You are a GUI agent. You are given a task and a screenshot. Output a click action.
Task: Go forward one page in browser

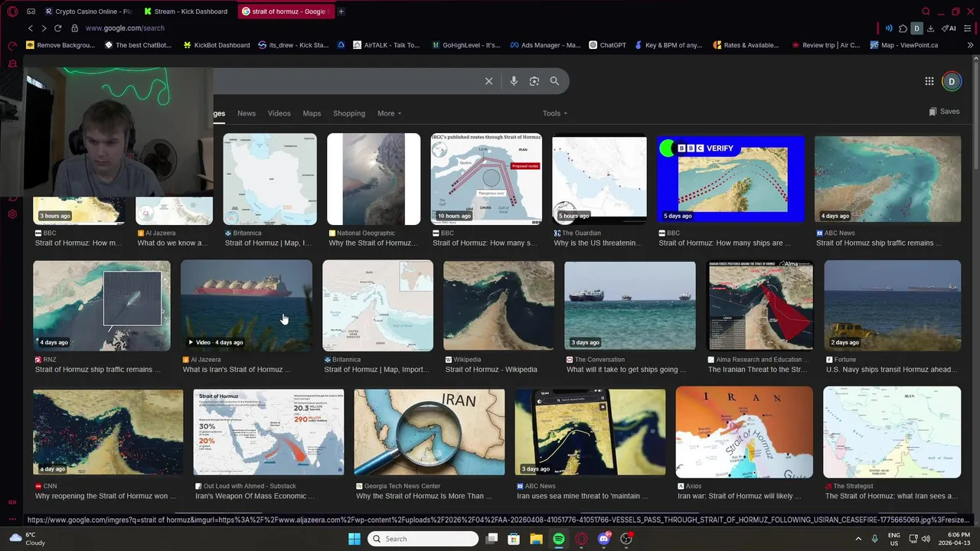coord(44,28)
